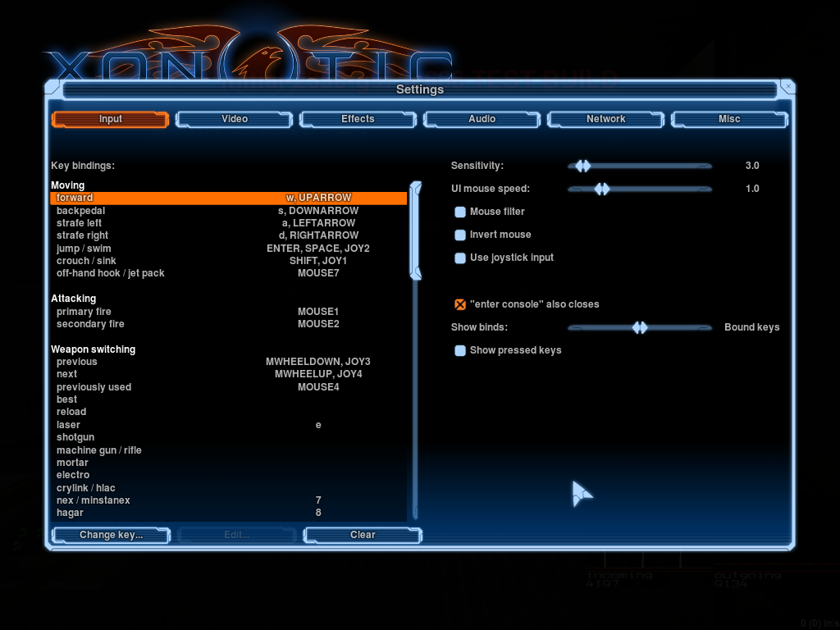
Task: Click the UI mouse speed slider handle
Action: click(x=602, y=189)
